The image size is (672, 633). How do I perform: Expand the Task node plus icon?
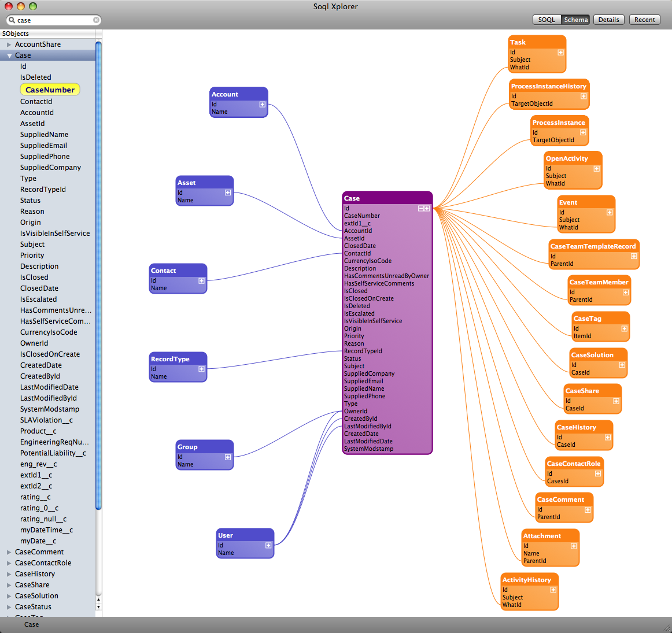pyautogui.click(x=560, y=53)
